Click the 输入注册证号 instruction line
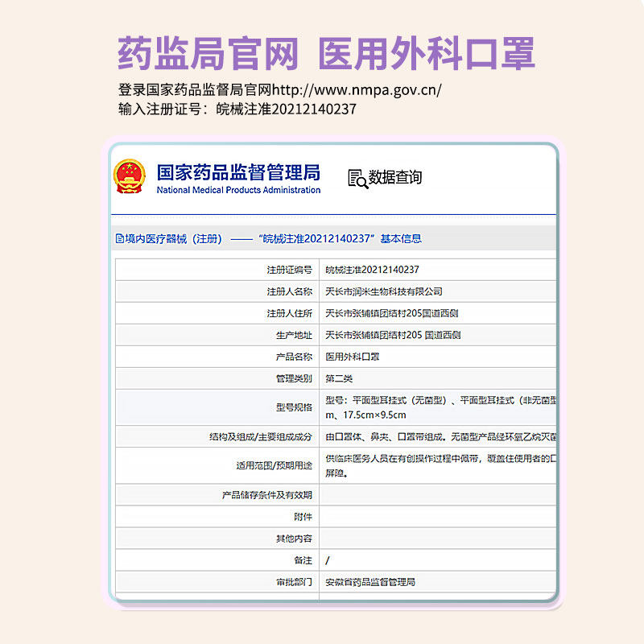Image resolution: width=644 pixels, height=644 pixels. [237, 109]
